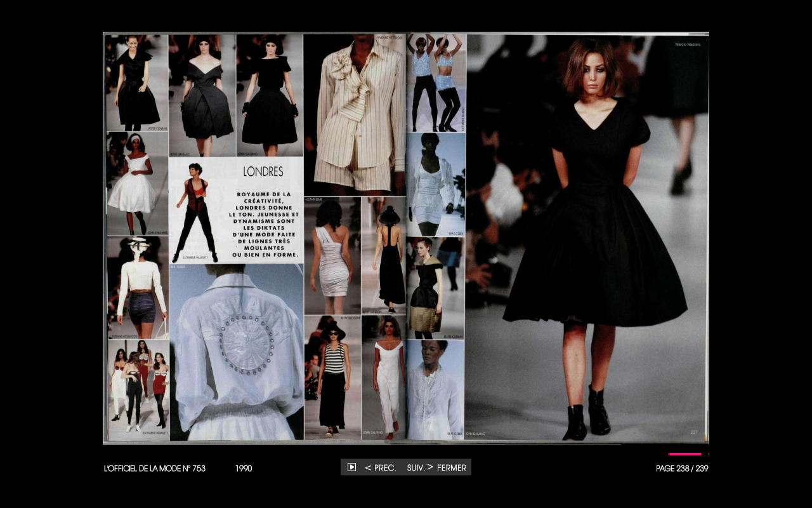The width and height of the screenshot is (812, 508).
Task: Start the slideshow with the play icon
Action: 351,467
